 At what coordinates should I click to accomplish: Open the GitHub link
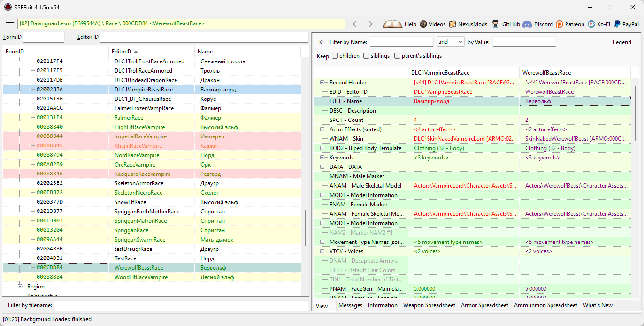pos(506,24)
